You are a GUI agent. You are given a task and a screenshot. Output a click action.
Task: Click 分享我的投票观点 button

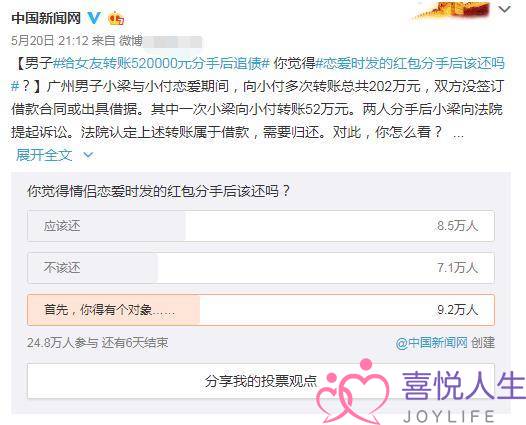pyautogui.click(x=261, y=381)
